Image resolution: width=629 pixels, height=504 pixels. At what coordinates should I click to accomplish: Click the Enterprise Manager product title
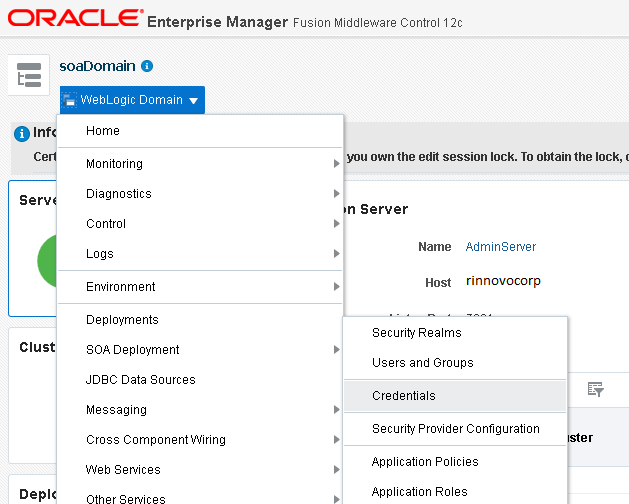click(x=217, y=22)
